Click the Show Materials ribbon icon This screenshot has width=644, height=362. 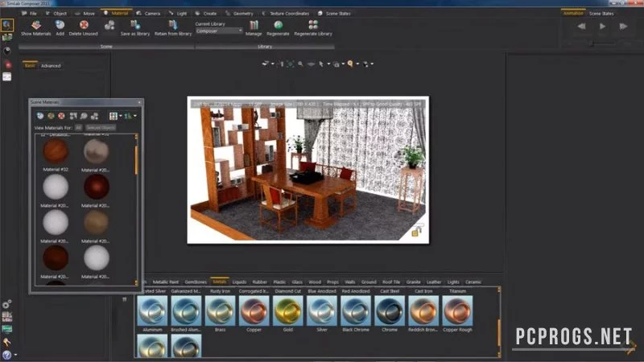(x=36, y=26)
